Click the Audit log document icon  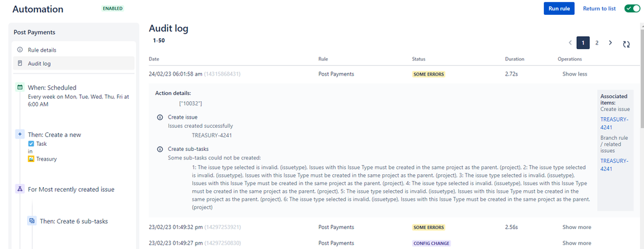(x=20, y=63)
